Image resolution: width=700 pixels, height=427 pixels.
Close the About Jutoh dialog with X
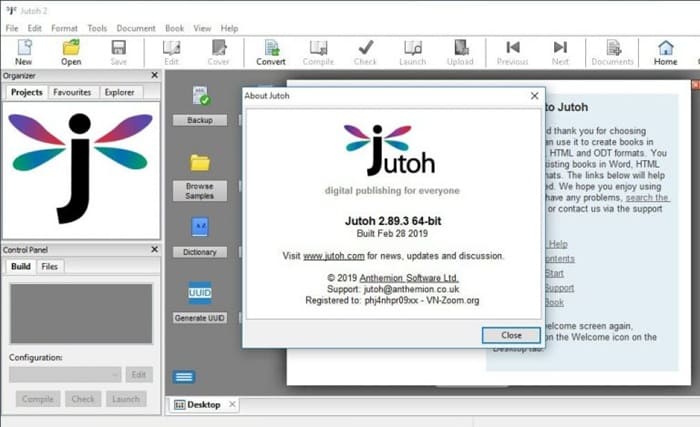534,96
